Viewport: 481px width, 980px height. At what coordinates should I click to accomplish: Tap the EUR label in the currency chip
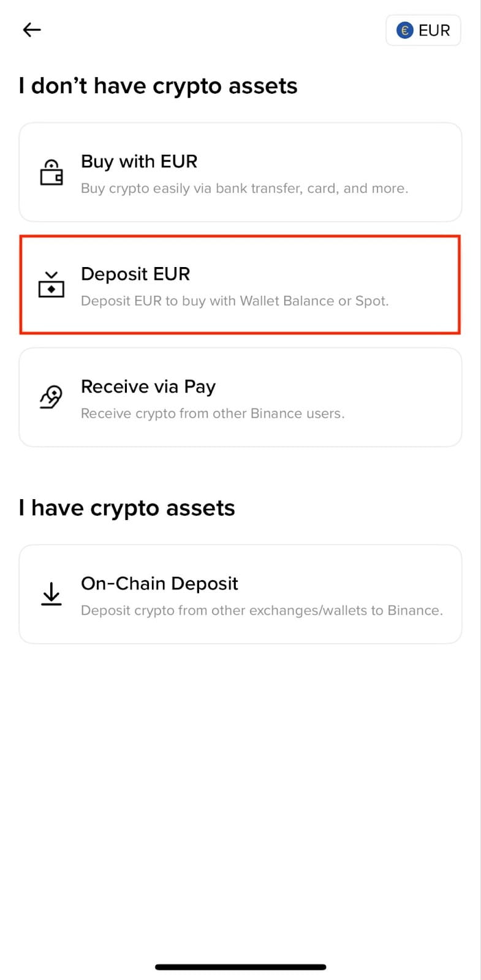(x=434, y=30)
